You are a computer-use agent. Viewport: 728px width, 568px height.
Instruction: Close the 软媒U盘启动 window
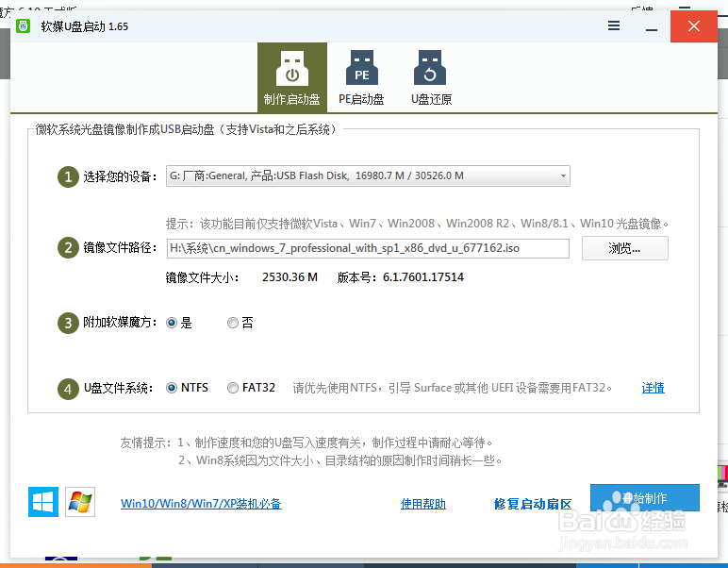[694, 26]
